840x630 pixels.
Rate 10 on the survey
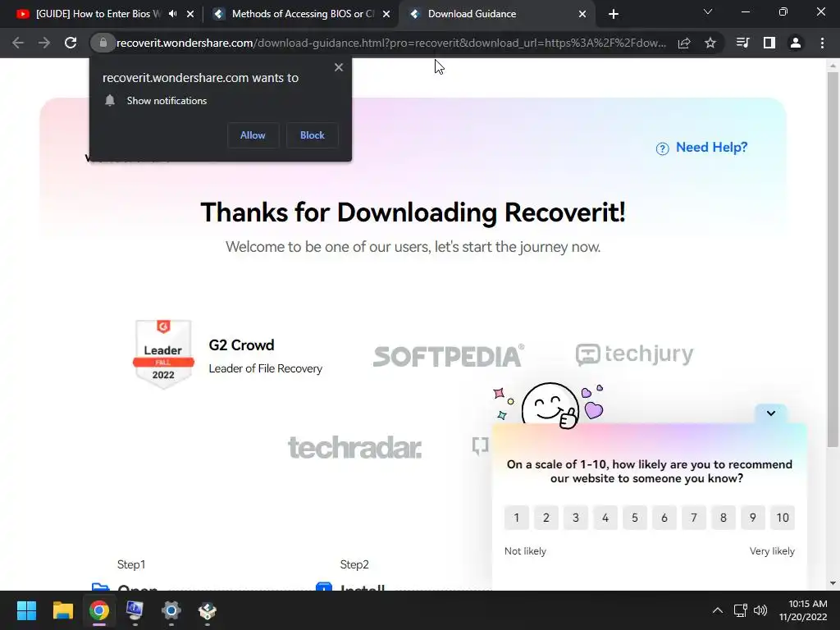coord(783,518)
